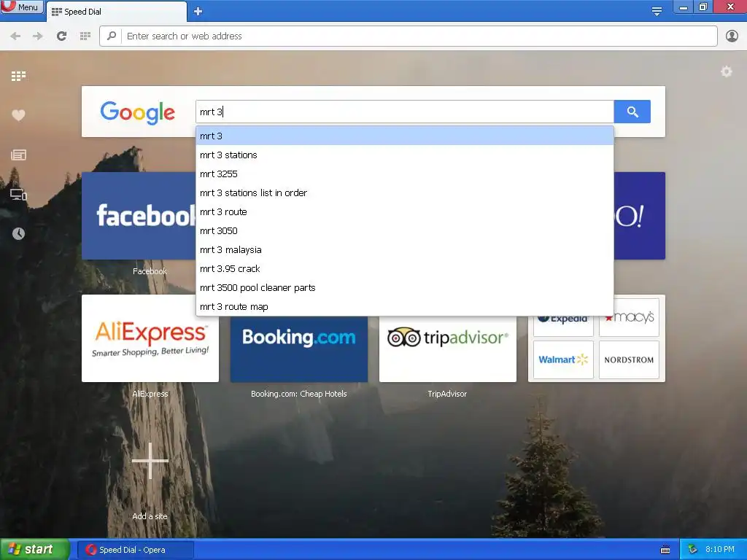747x560 pixels.
Task: Click the 'Facebook' tile label
Action: pos(150,271)
